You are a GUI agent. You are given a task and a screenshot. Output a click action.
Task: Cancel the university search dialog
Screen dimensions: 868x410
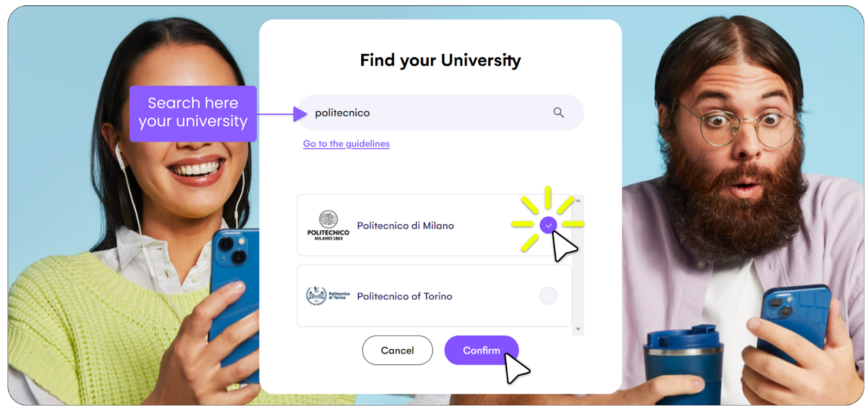click(398, 350)
